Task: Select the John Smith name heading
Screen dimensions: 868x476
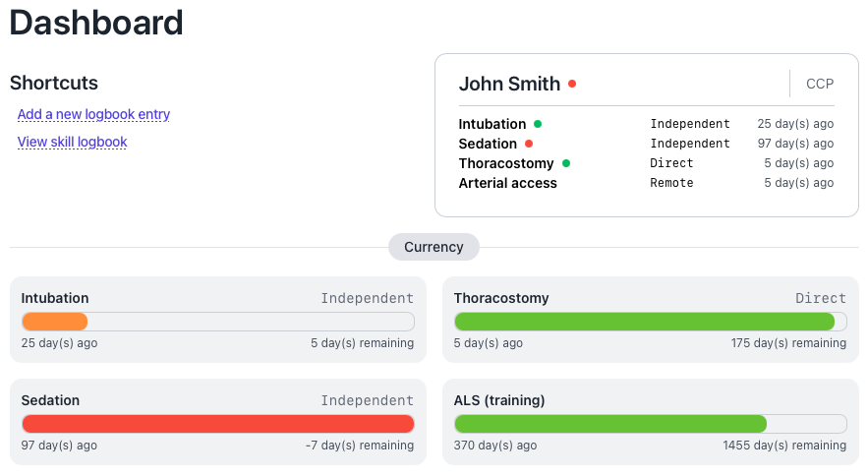Action: [509, 84]
